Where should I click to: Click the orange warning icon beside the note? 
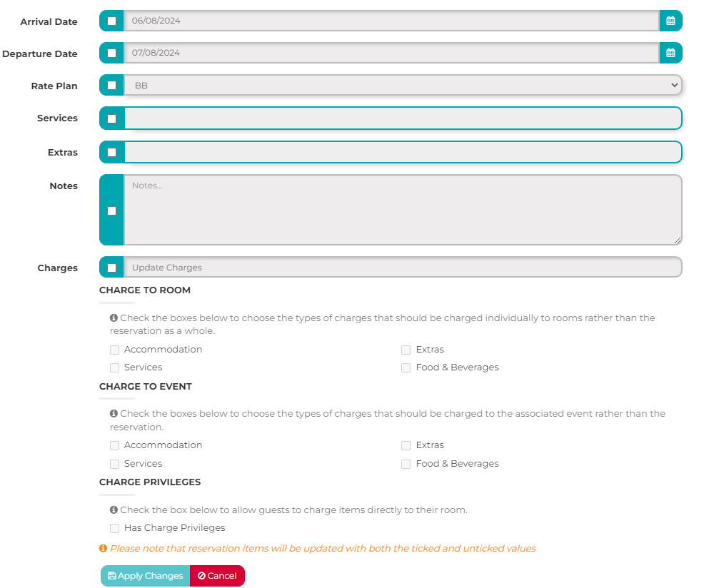103,549
